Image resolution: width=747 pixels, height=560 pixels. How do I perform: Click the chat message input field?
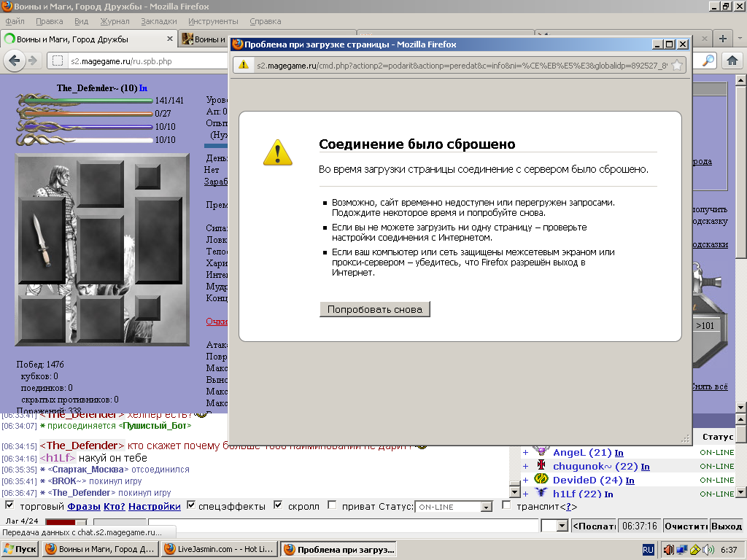(343, 526)
